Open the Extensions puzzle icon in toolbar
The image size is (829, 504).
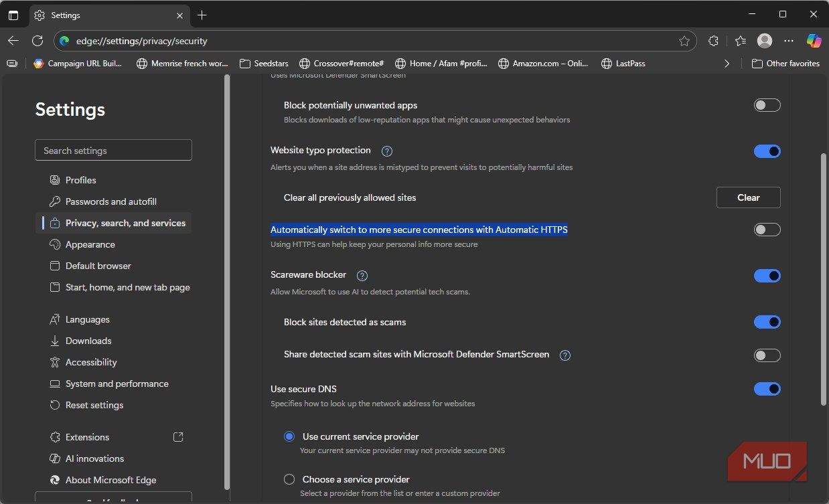click(714, 41)
